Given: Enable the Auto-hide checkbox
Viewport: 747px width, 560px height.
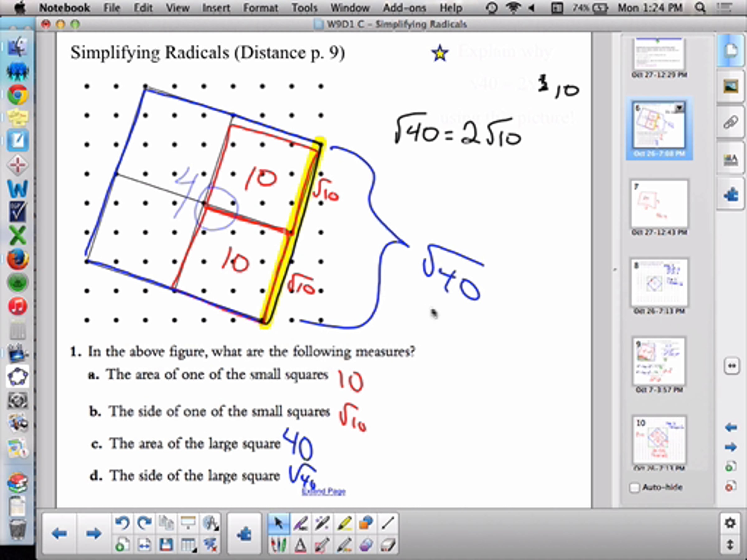Looking at the screenshot, I should (x=635, y=488).
